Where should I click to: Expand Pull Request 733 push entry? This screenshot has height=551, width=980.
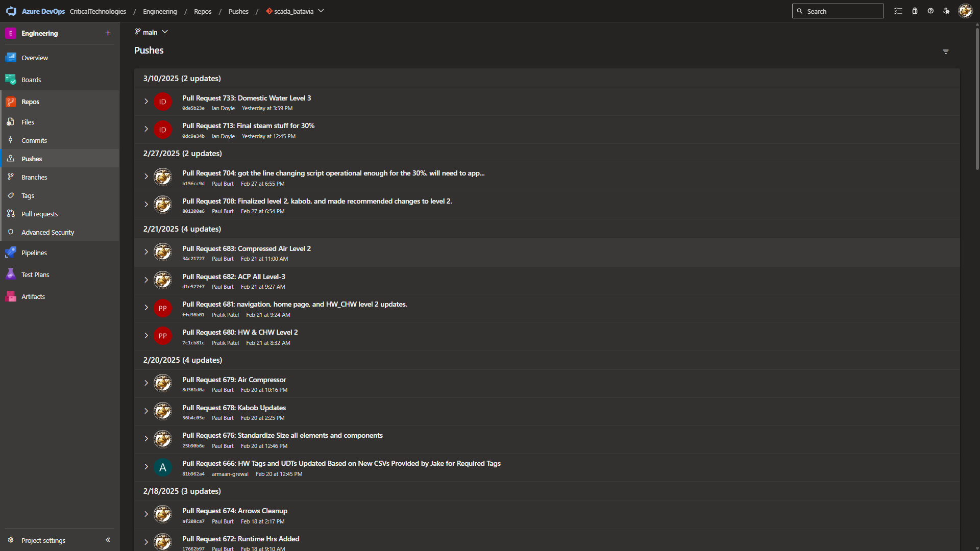coord(146,102)
